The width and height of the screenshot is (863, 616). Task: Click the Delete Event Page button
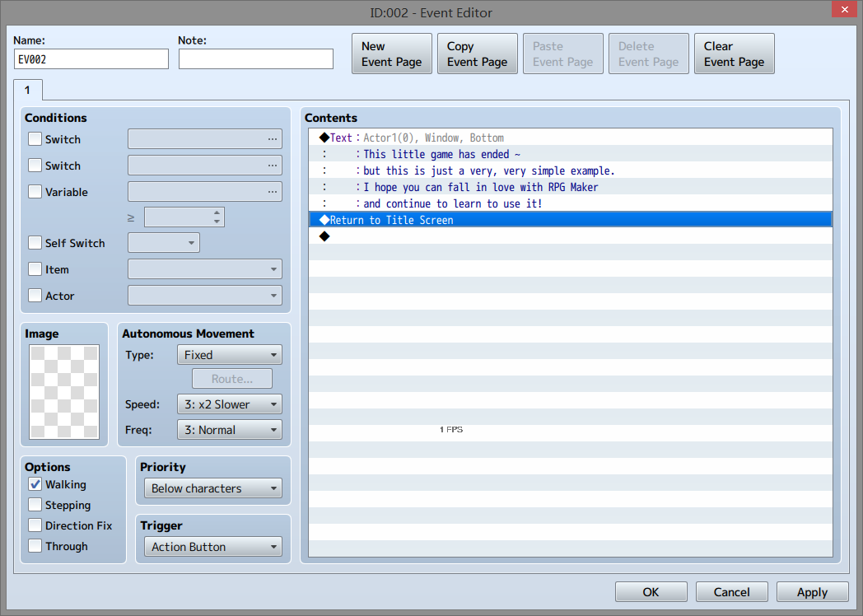648,54
